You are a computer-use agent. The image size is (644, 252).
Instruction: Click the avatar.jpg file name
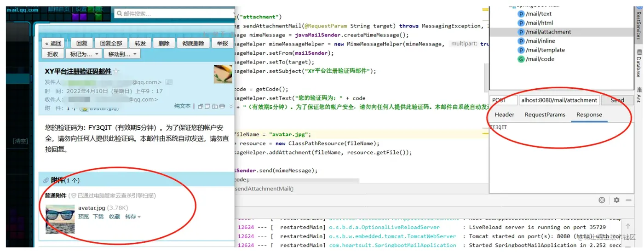92,208
